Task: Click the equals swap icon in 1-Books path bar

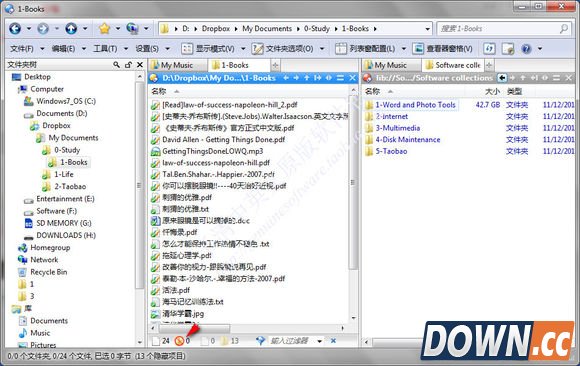Action: [340, 78]
